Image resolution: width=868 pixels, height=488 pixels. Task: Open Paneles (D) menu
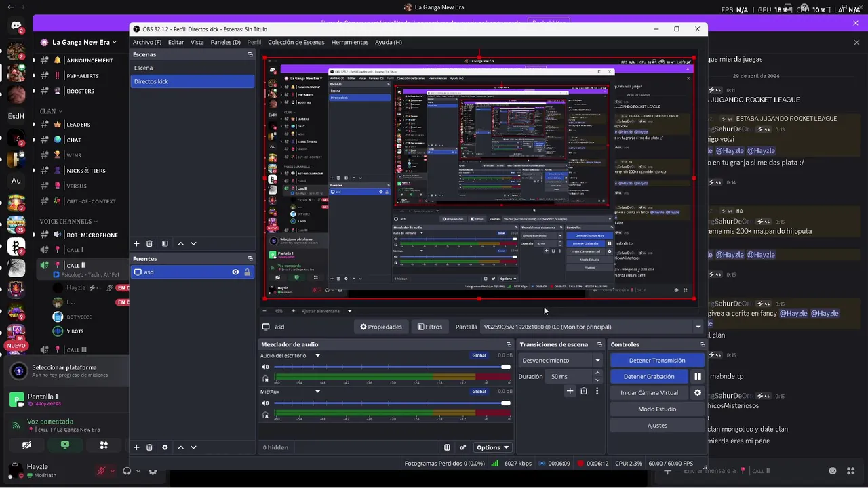[x=226, y=42]
